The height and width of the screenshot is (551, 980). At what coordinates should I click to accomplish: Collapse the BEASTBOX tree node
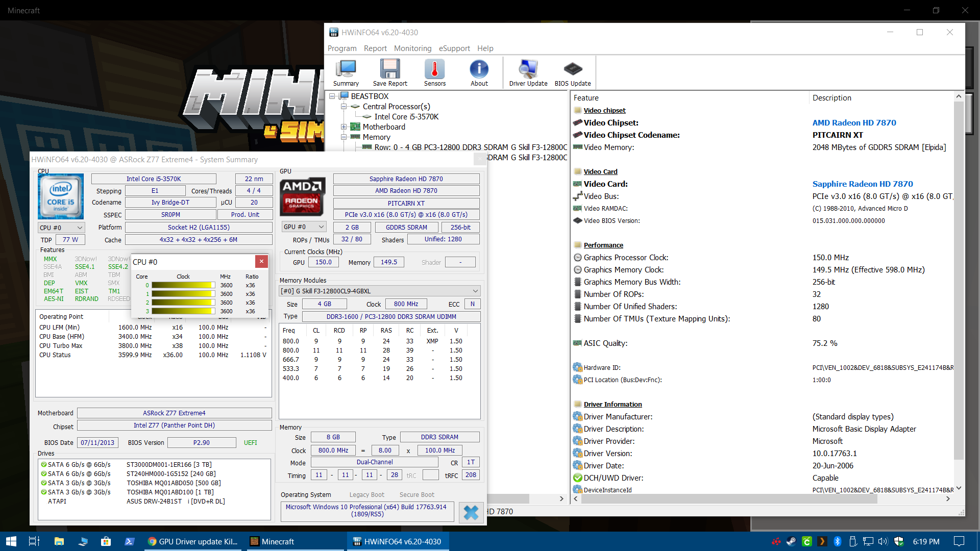pos(332,96)
